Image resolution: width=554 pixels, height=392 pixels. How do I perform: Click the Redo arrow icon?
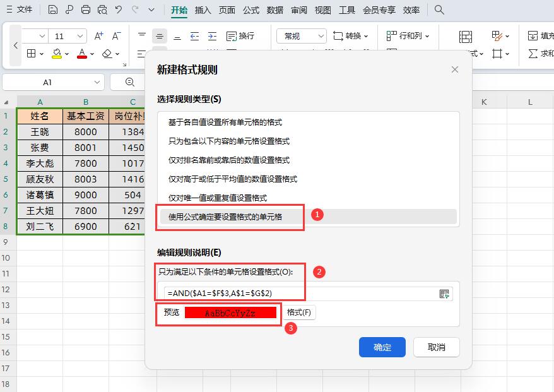click(x=135, y=9)
